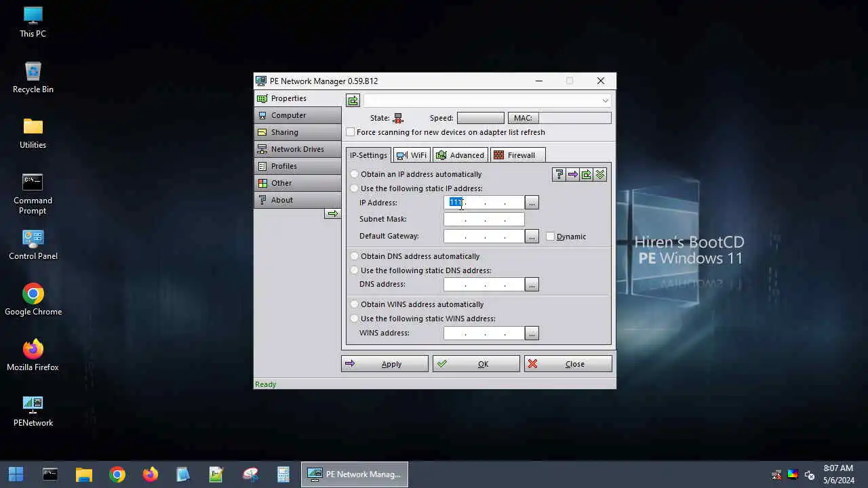This screenshot has width=868, height=488.
Task: Select Obtain an IP address automatically
Action: click(354, 174)
